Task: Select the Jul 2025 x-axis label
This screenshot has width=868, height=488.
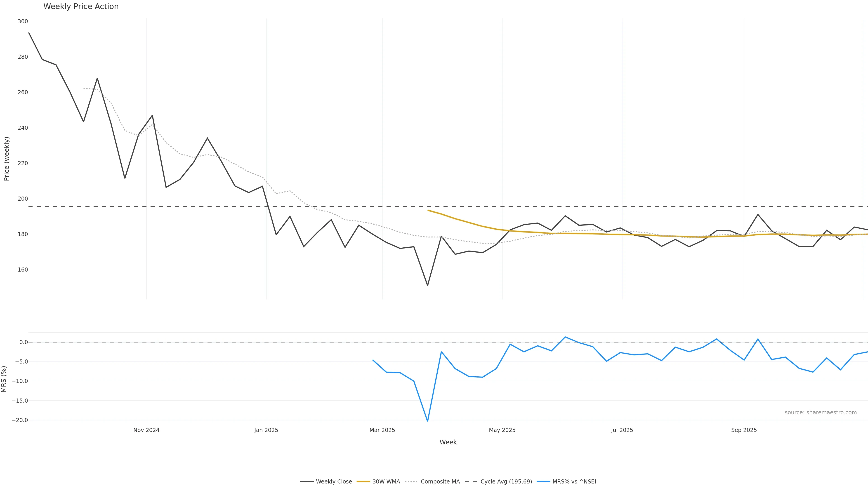Action: coord(622,430)
